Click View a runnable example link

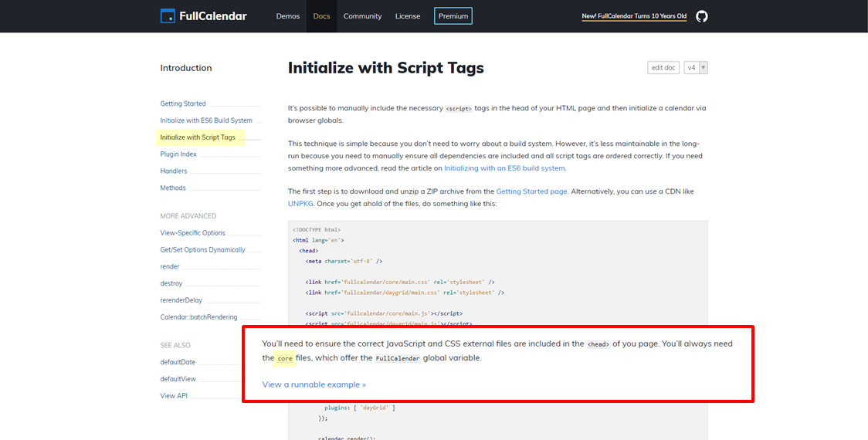[314, 384]
